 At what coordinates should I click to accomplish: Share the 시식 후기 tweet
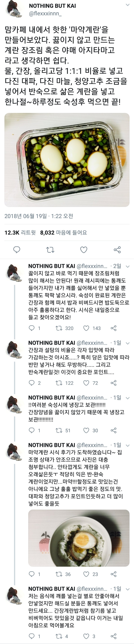113,574
